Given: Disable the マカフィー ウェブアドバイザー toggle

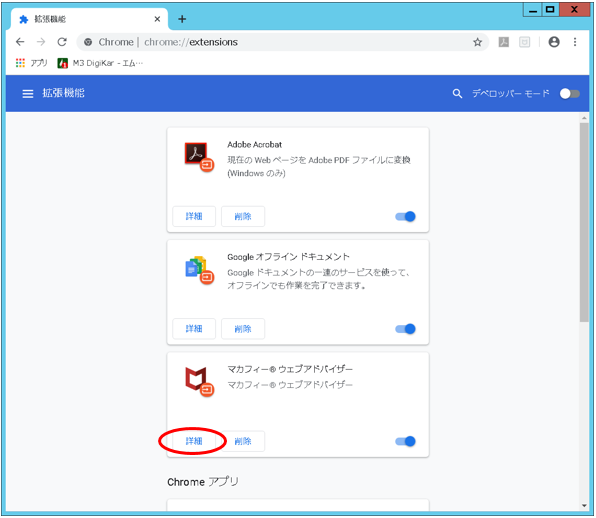Looking at the screenshot, I should coord(406,441).
